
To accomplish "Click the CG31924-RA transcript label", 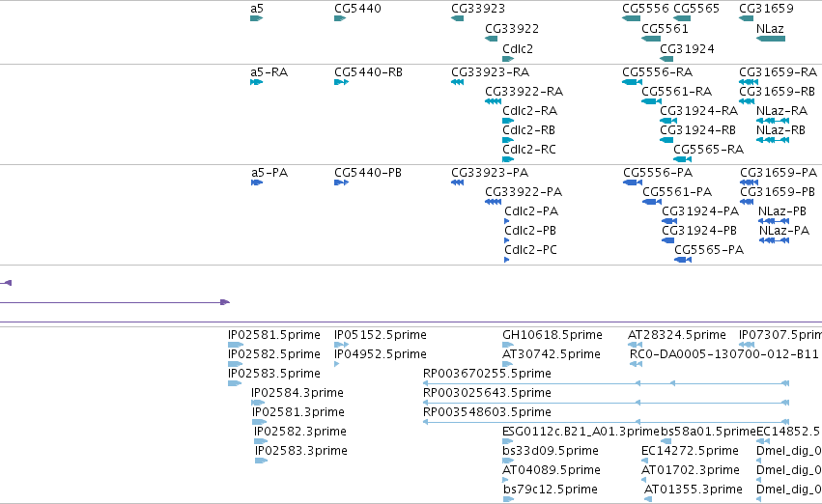I will [x=698, y=110].
